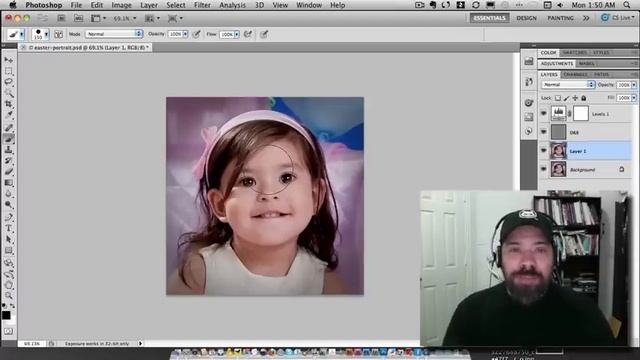The image size is (640, 360).
Task: Select the Brush tool in toolbox
Action: tap(9, 139)
